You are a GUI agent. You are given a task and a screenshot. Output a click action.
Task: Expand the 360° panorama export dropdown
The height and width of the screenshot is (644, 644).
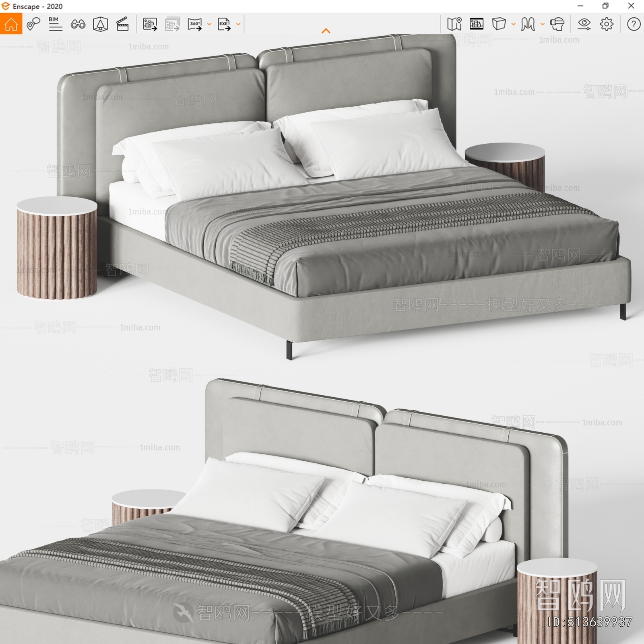209,24
